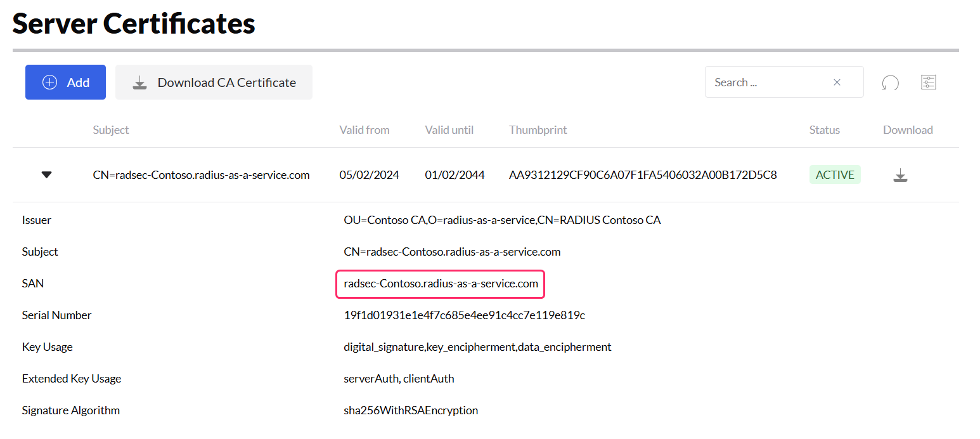
Task: Click the Thumbprint column header
Action: (x=538, y=130)
